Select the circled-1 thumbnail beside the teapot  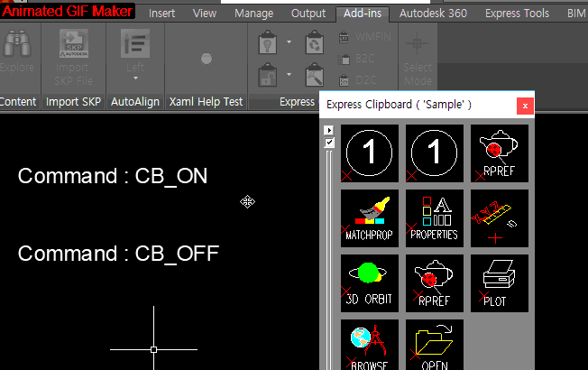point(435,153)
